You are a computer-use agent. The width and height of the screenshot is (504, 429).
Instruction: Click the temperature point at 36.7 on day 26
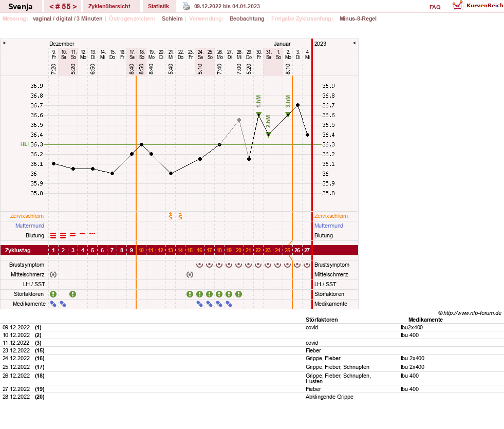(297, 105)
